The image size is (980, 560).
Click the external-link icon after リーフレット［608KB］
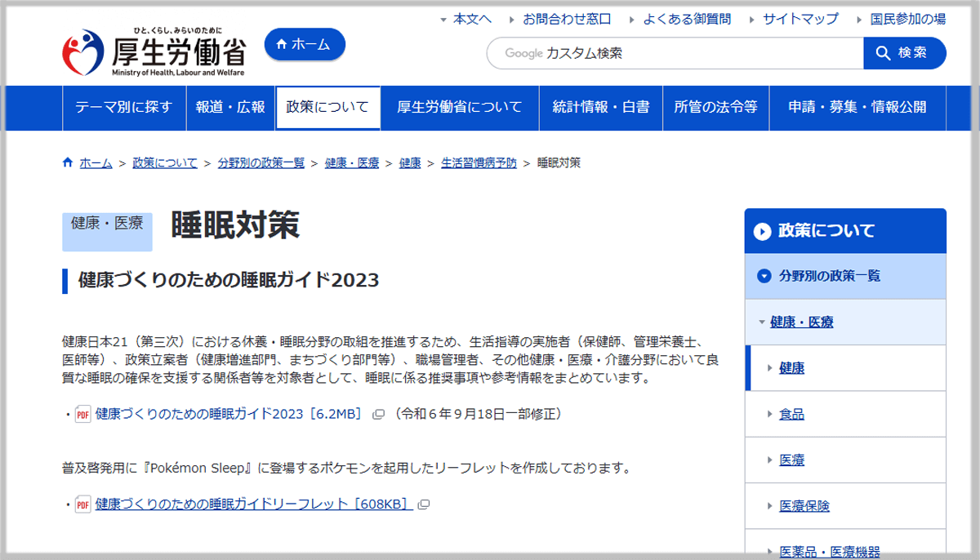(x=421, y=506)
